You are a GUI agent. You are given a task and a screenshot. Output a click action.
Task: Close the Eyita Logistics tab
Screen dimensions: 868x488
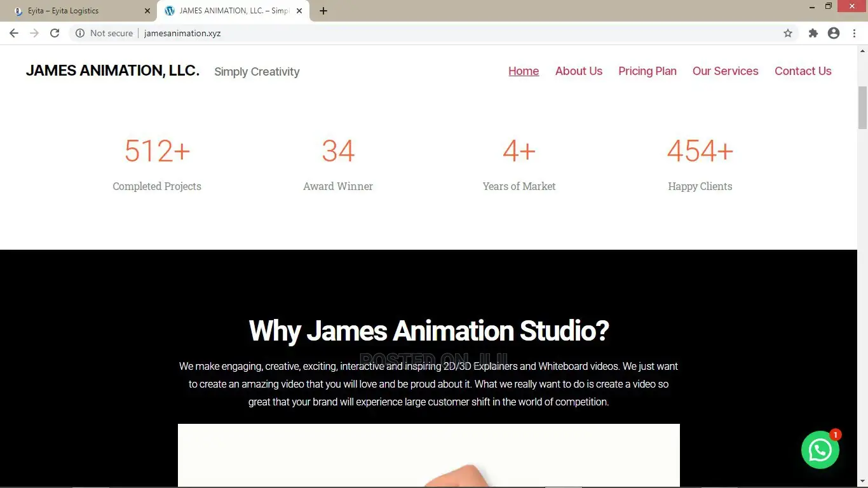[x=147, y=11]
